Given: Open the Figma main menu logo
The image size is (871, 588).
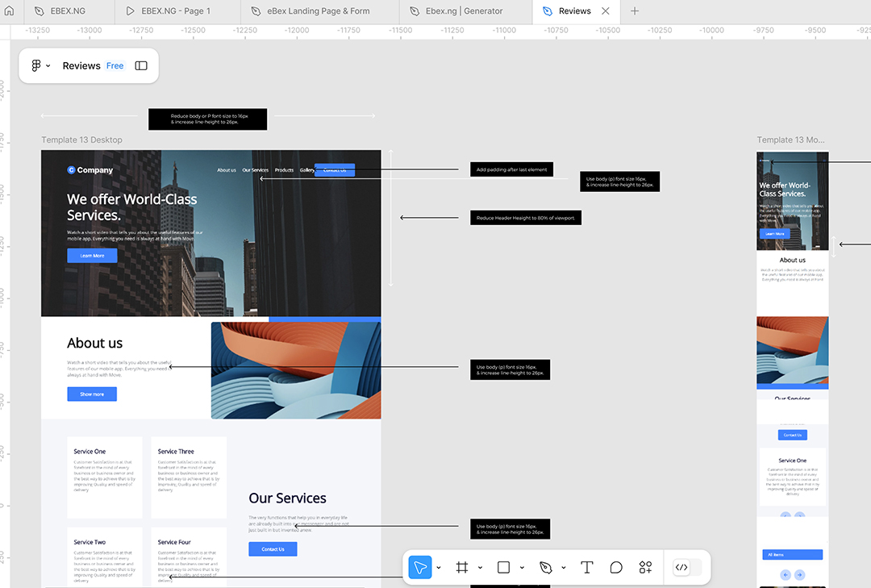Looking at the screenshot, I should click(36, 65).
